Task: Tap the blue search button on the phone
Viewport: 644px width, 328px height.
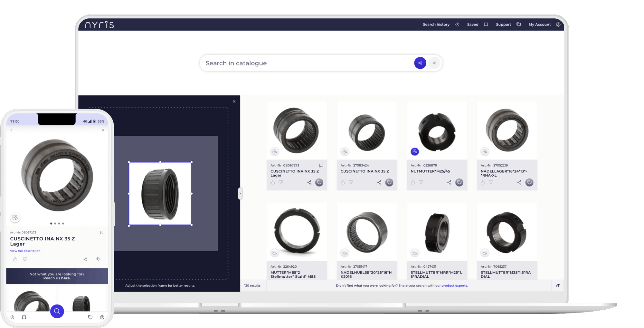Action: click(57, 311)
